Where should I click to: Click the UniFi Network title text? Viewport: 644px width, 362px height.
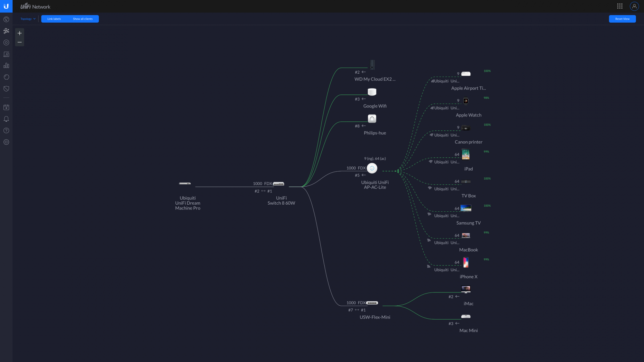coord(35,6)
